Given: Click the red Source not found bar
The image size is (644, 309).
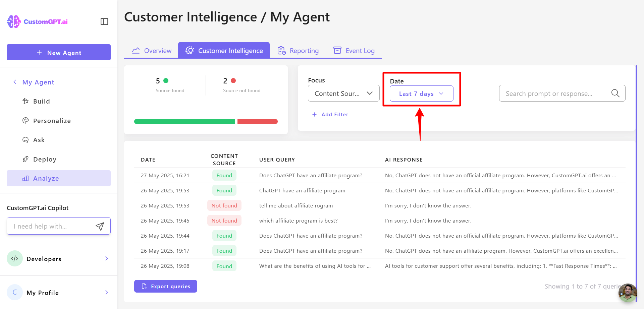Looking at the screenshot, I should point(258,121).
